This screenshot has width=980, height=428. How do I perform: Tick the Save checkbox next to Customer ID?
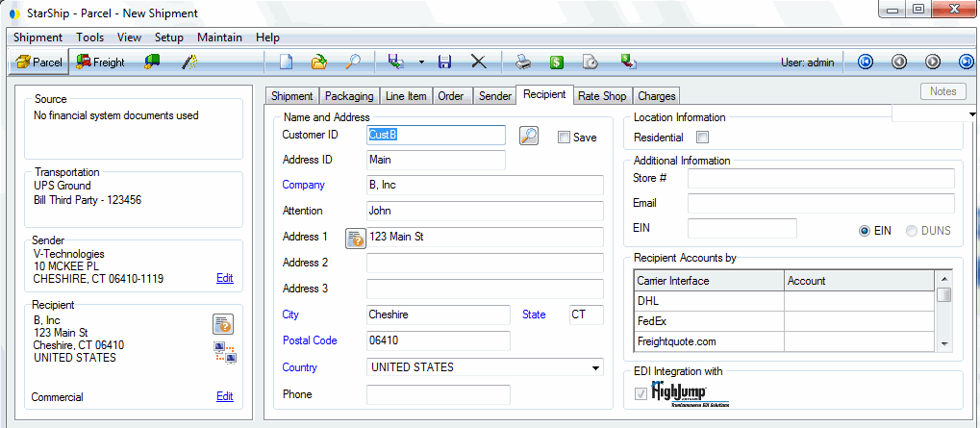point(564,138)
